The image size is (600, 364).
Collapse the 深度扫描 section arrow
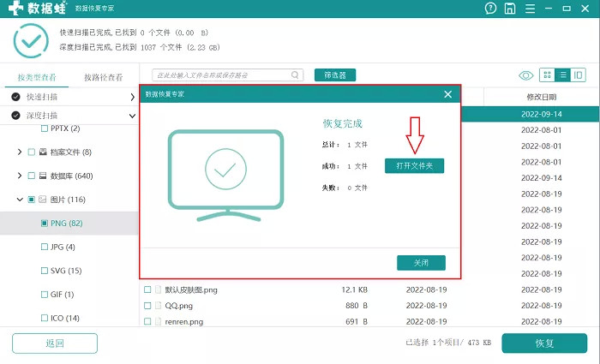point(132,116)
